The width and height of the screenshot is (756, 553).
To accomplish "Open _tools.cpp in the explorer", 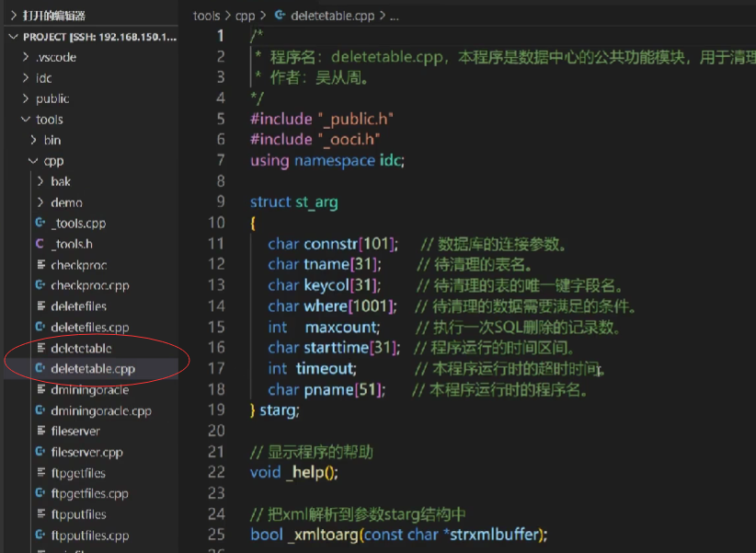I will (x=78, y=223).
